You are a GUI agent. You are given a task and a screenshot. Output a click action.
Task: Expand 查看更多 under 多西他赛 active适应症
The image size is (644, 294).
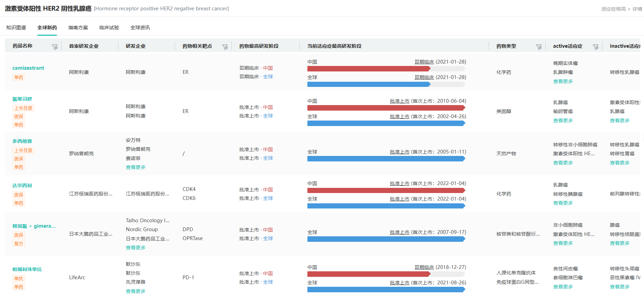click(x=563, y=163)
